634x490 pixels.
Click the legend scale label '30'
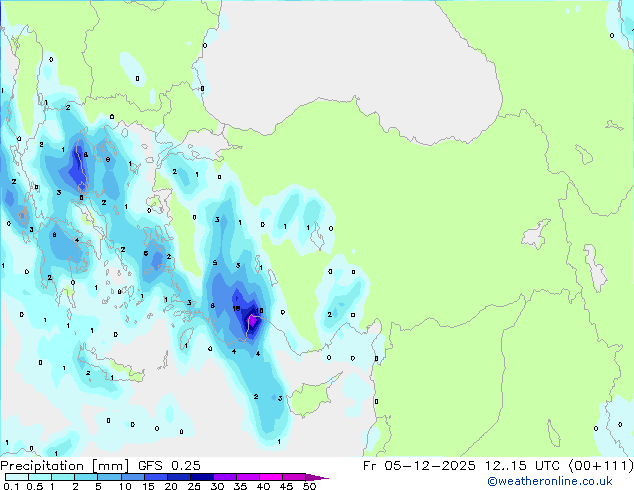(x=217, y=486)
